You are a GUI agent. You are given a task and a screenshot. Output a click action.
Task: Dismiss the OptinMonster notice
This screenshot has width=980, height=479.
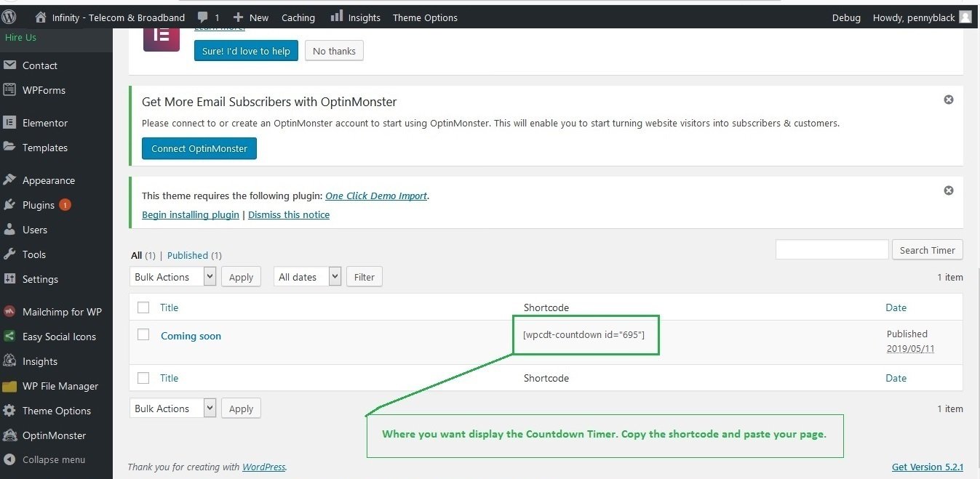pyautogui.click(x=949, y=100)
